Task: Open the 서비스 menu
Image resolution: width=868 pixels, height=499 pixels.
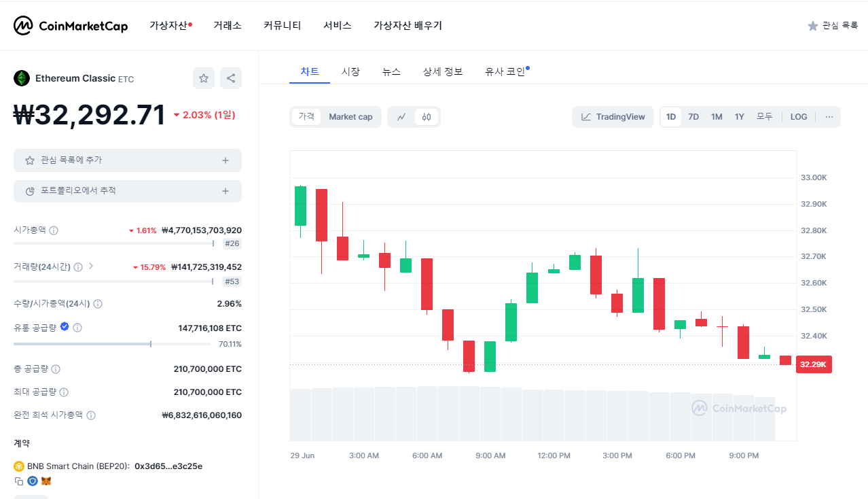Action: pyautogui.click(x=338, y=26)
